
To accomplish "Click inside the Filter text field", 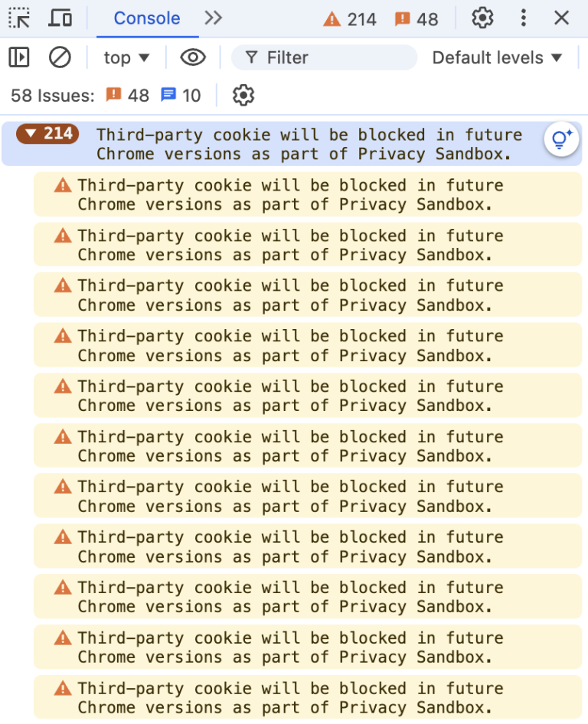I will pos(322,57).
